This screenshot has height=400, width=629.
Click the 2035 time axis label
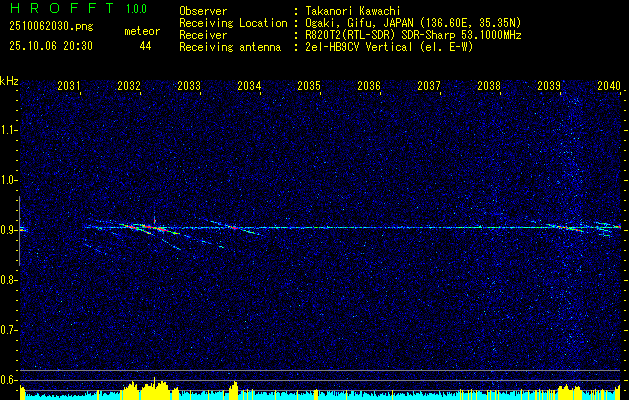click(309, 86)
